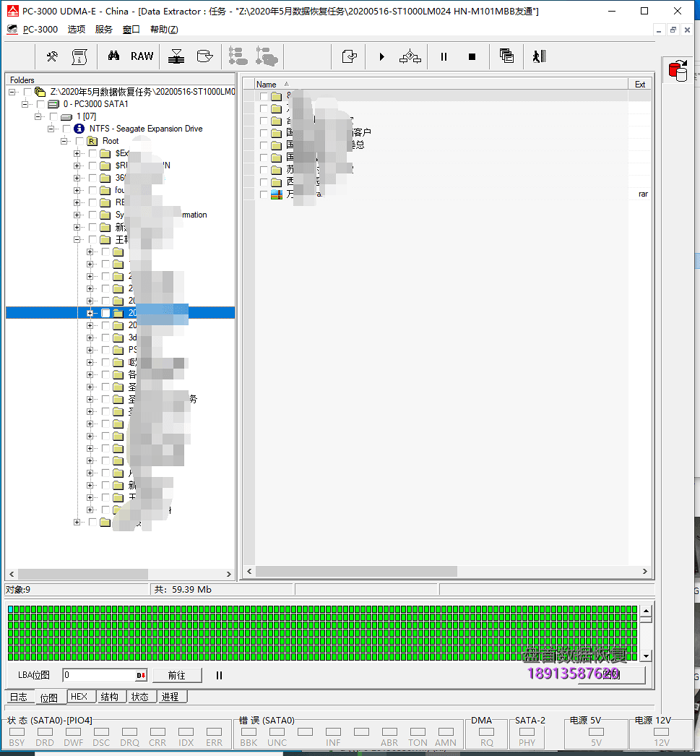Open the 窗口 menu
Viewport: 700px width, 756px height.
tap(131, 30)
